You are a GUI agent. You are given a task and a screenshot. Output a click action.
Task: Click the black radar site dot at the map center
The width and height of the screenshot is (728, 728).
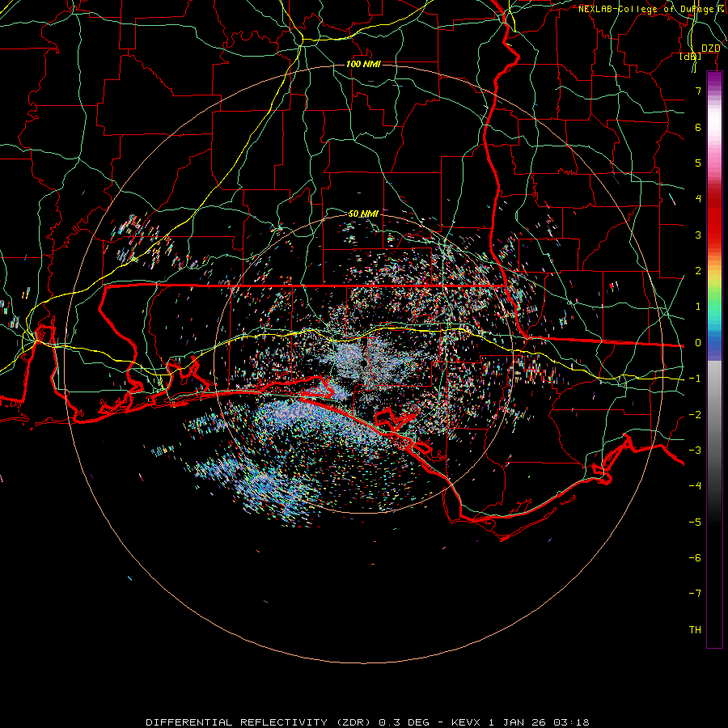click(363, 364)
